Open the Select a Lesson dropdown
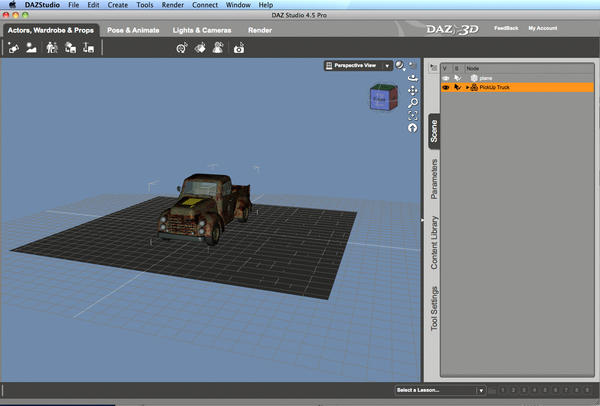The height and width of the screenshot is (406, 600). [x=439, y=389]
